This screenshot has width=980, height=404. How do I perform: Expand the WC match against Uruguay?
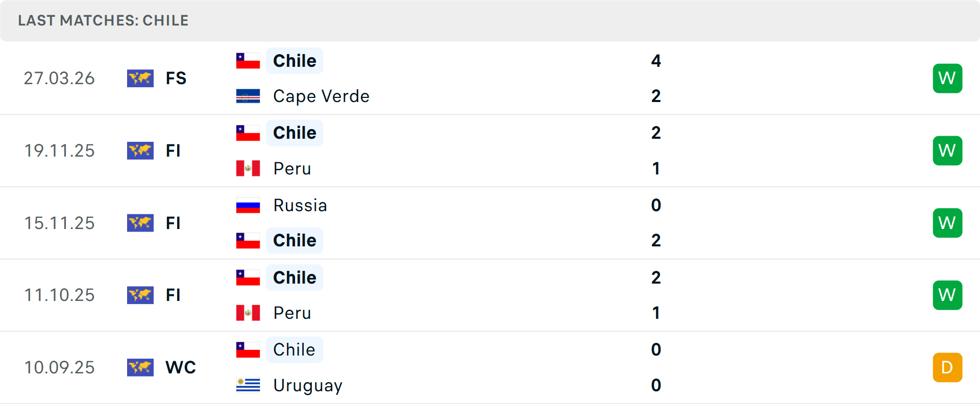click(490, 367)
